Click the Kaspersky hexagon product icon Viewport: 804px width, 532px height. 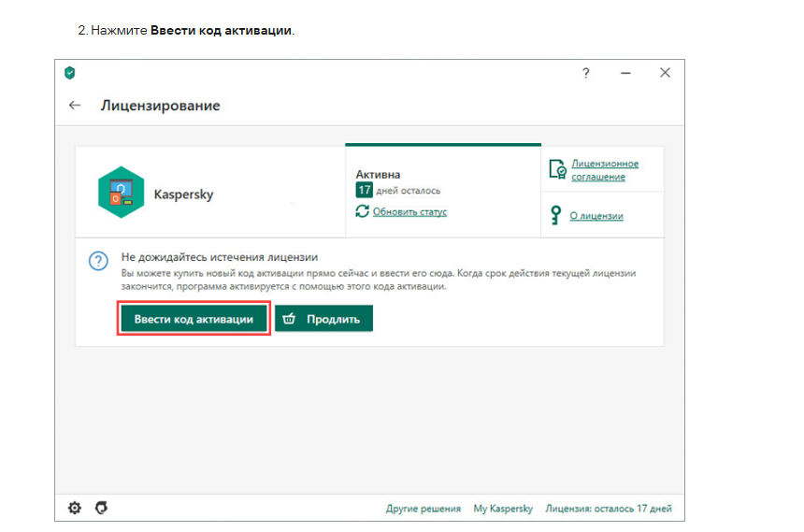pyautogui.click(x=121, y=193)
